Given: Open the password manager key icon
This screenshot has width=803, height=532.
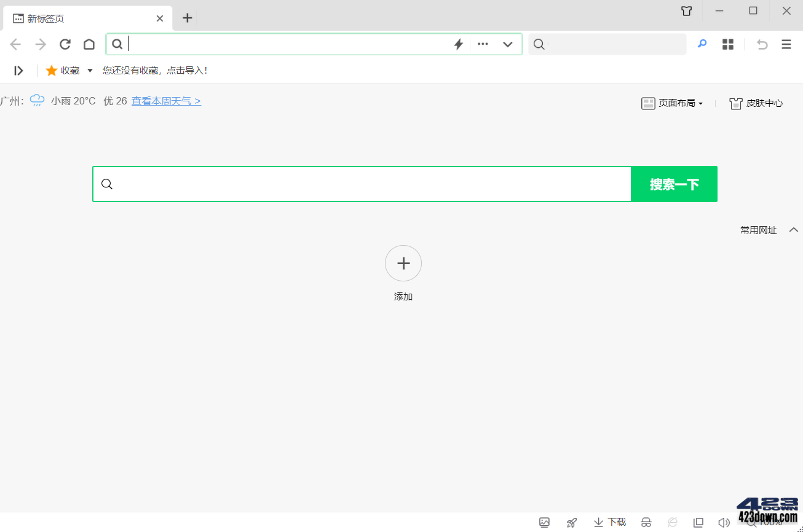Looking at the screenshot, I should [x=702, y=44].
